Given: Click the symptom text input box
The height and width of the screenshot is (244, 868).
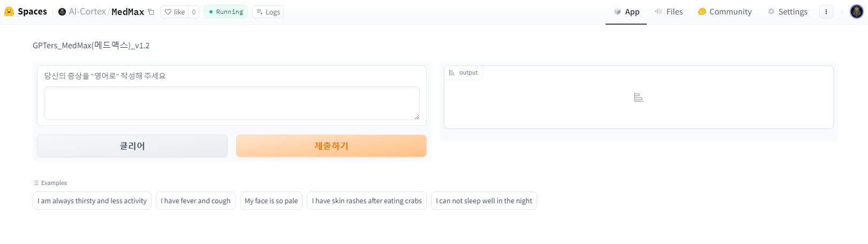Looking at the screenshot, I should (231, 103).
